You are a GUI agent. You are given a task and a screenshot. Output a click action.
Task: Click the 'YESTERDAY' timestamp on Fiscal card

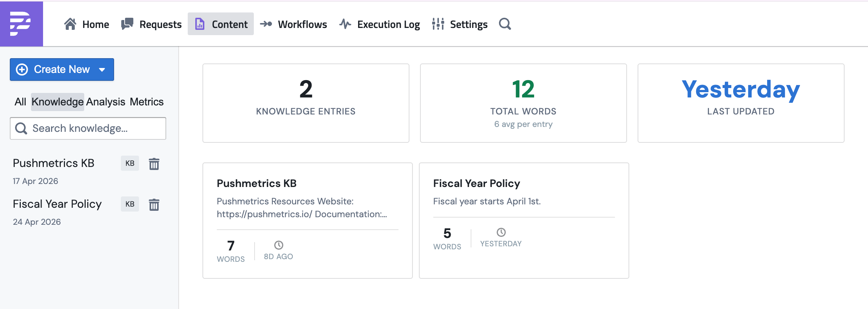[x=501, y=244]
